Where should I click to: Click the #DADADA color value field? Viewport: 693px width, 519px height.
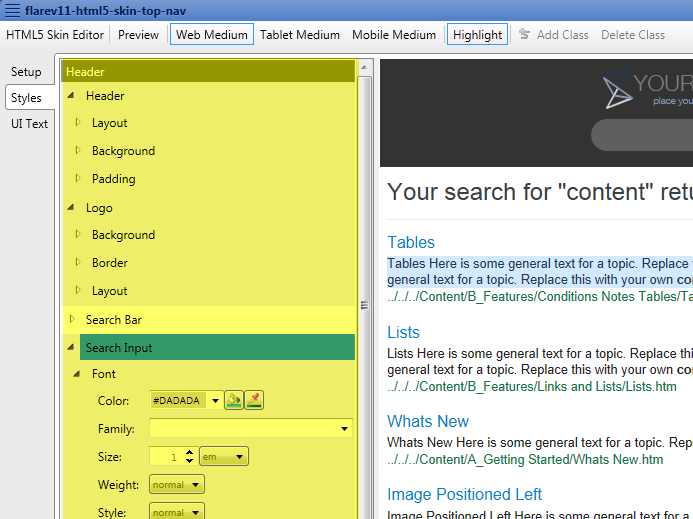[178, 401]
